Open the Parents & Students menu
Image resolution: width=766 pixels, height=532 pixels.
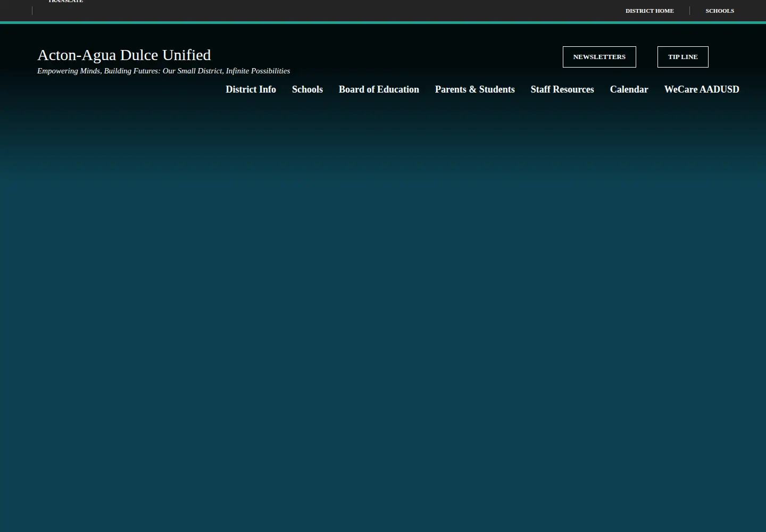coord(474,89)
